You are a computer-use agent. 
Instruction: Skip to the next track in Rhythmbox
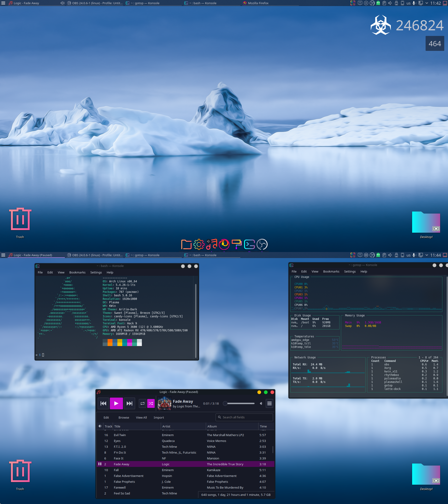[x=129, y=403]
